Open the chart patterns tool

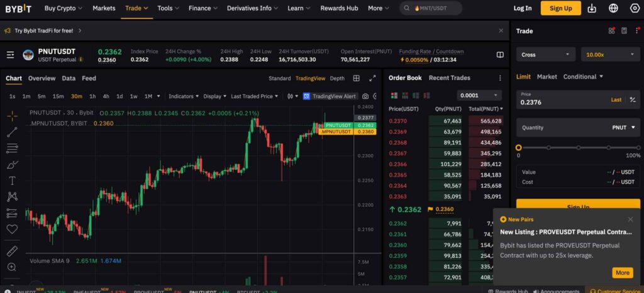pyautogui.click(x=13, y=197)
